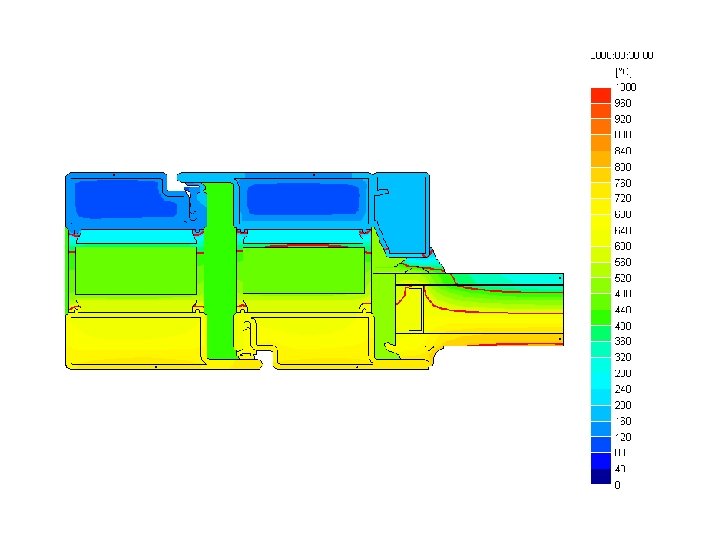Click the temperature unit label above the legend

coord(623,72)
